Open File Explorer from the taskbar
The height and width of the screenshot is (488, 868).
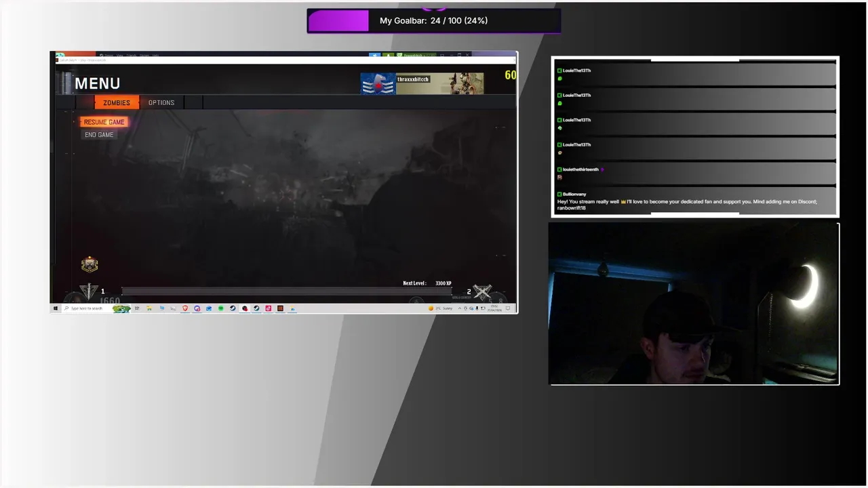[149, 308]
